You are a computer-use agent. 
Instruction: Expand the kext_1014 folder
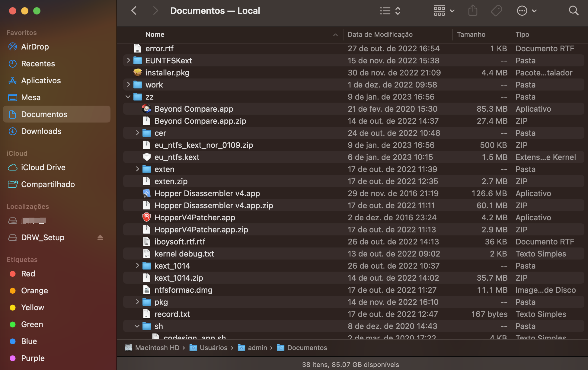[137, 266]
